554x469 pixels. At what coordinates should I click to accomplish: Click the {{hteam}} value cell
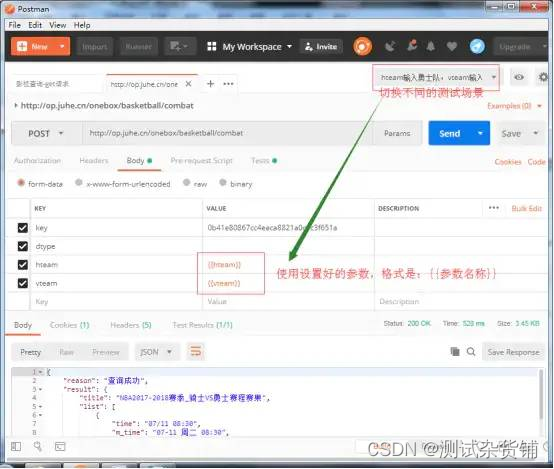(288, 265)
